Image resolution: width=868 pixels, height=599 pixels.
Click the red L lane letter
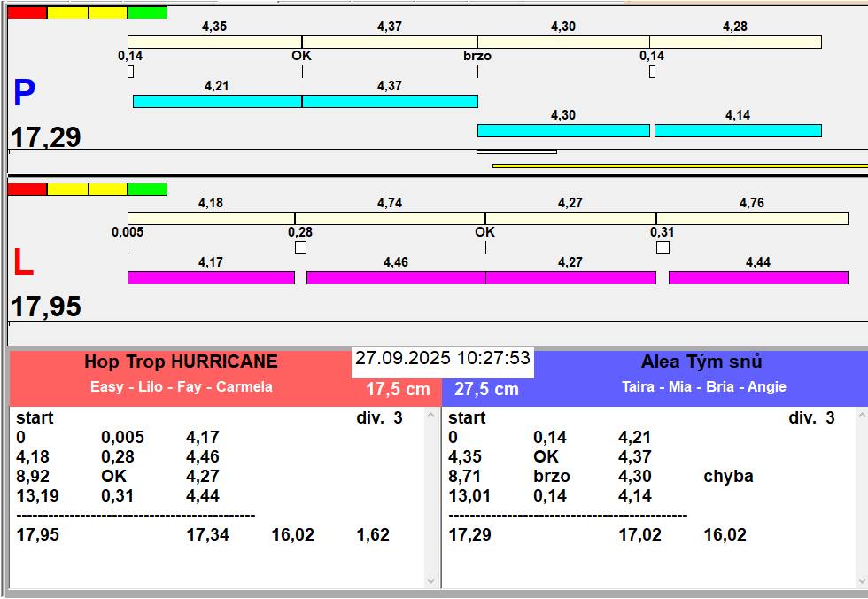[23, 262]
